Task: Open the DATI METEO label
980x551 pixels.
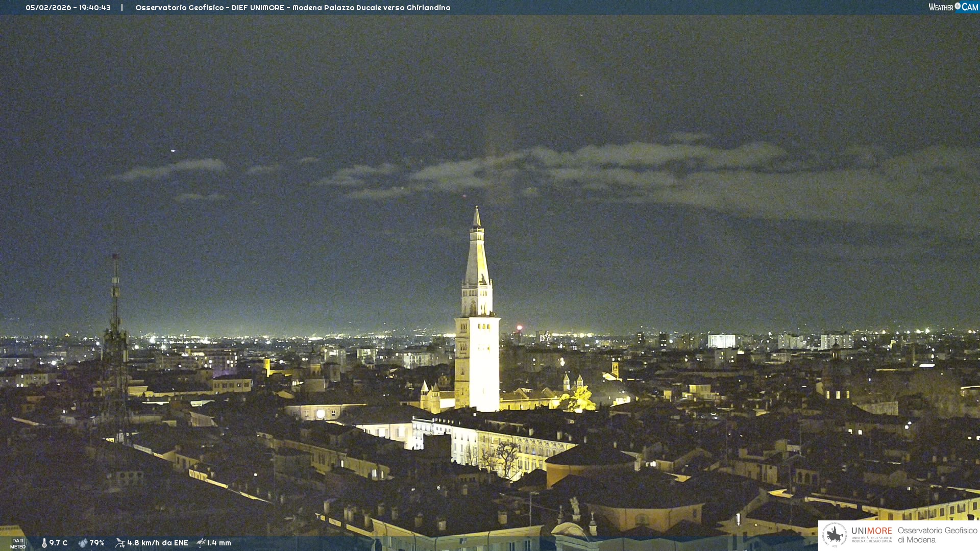Action: (18, 543)
